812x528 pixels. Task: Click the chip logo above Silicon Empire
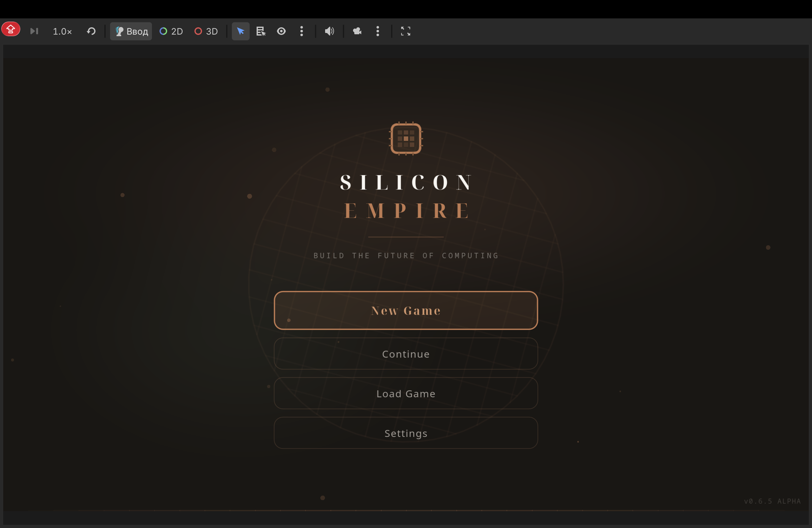click(406, 139)
